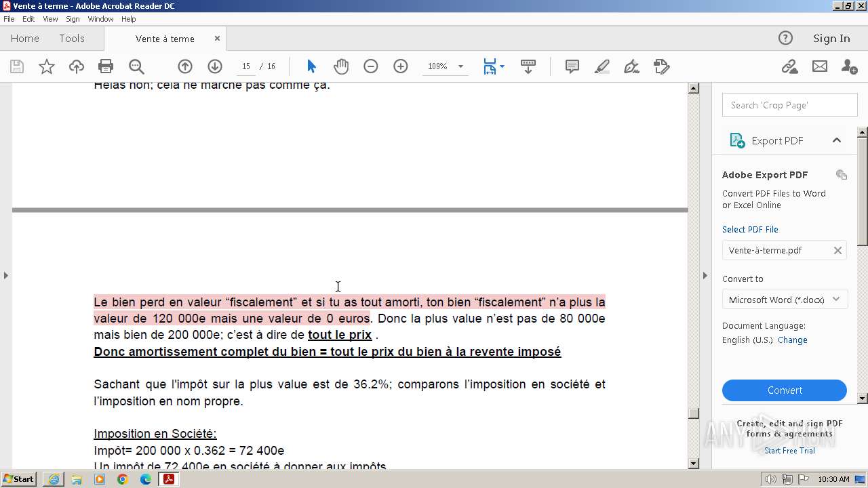The height and width of the screenshot is (488, 868).
Task: Switch to the Tools tab
Action: (x=72, y=39)
